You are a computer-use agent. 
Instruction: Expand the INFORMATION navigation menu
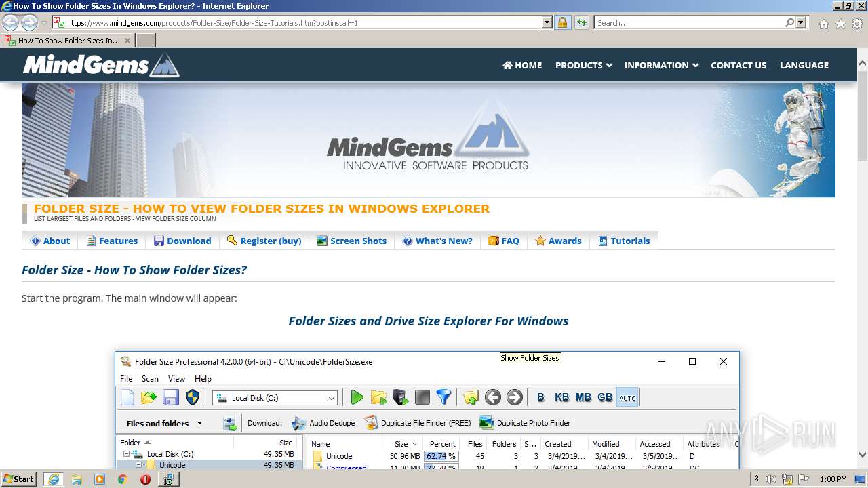coord(661,65)
